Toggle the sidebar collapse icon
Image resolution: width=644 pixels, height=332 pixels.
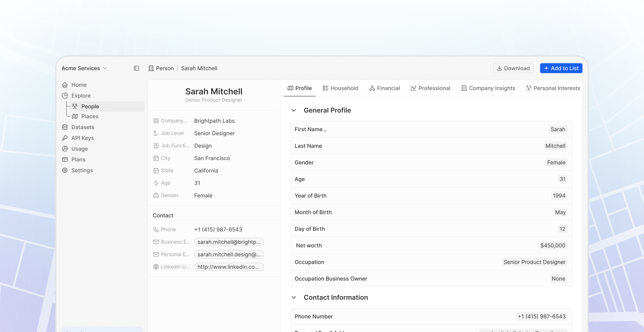[x=137, y=68]
